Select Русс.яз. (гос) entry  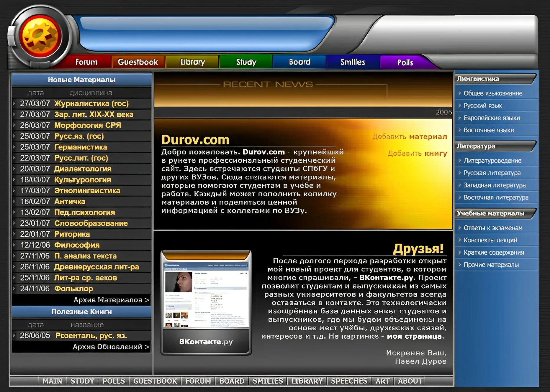[x=79, y=136]
